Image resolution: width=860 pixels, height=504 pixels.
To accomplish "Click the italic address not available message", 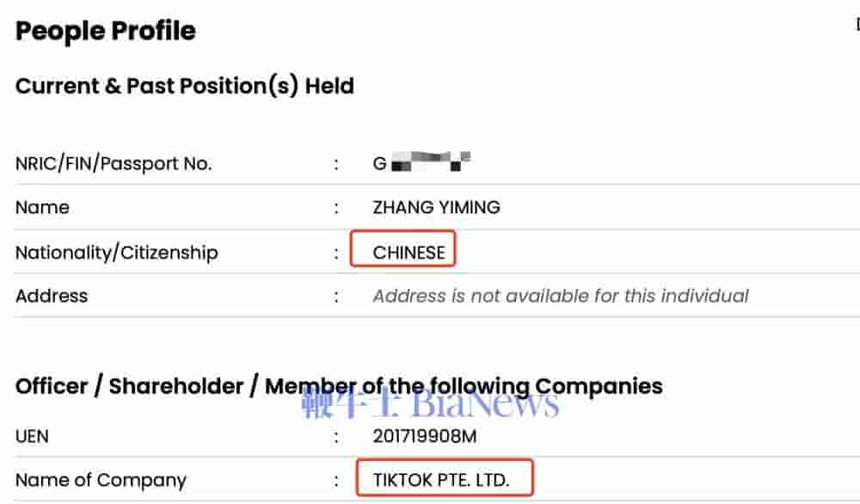I will [560, 296].
